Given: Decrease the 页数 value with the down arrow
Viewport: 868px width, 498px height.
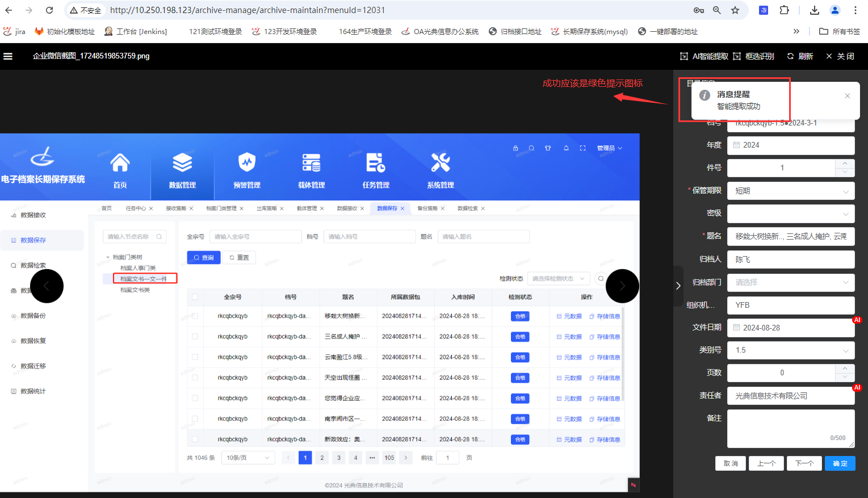Looking at the screenshot, I should point(845,378).
